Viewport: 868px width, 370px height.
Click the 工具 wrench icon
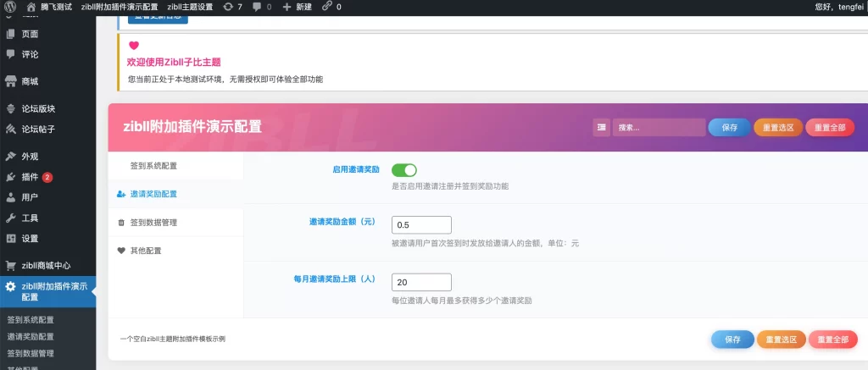coord(10,218)
